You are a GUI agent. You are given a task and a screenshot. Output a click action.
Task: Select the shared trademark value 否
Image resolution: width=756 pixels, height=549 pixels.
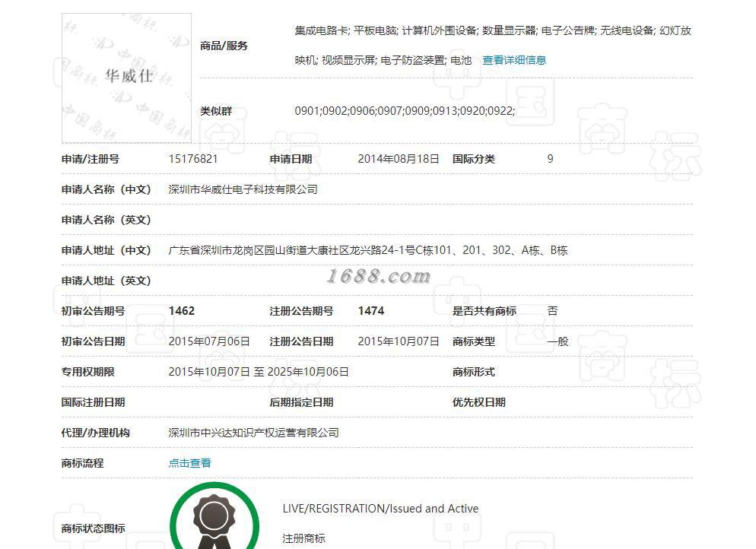point(552,311)
